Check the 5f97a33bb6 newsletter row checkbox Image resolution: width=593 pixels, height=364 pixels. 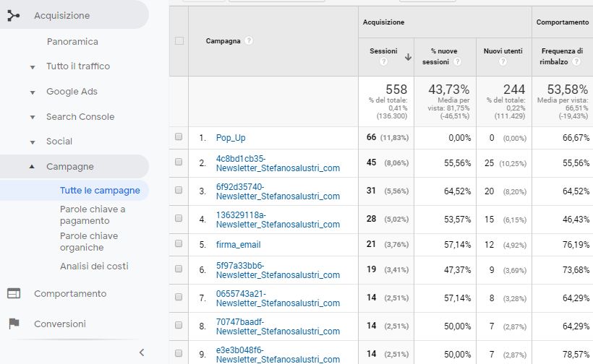[x=179, y=269]
